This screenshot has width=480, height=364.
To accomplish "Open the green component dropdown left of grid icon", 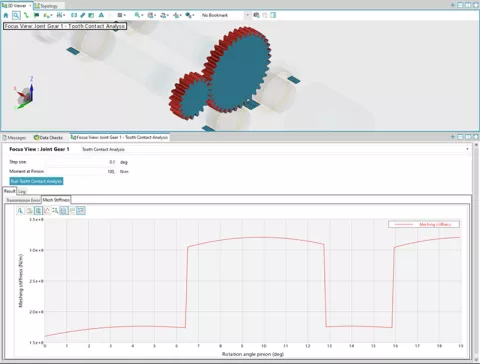I will tap(48, 15).
